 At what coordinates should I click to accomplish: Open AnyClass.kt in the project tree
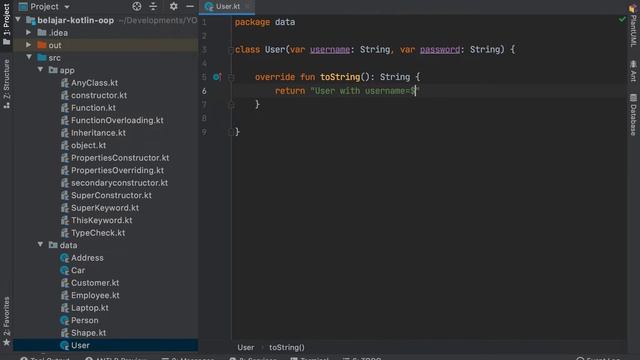[94, 83]
